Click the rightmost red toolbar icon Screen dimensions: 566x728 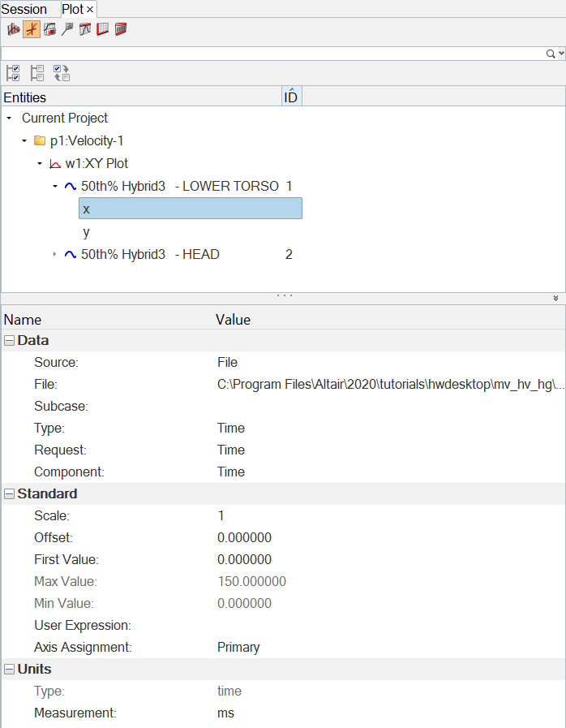pyautogui.click(x=121, y=30)
